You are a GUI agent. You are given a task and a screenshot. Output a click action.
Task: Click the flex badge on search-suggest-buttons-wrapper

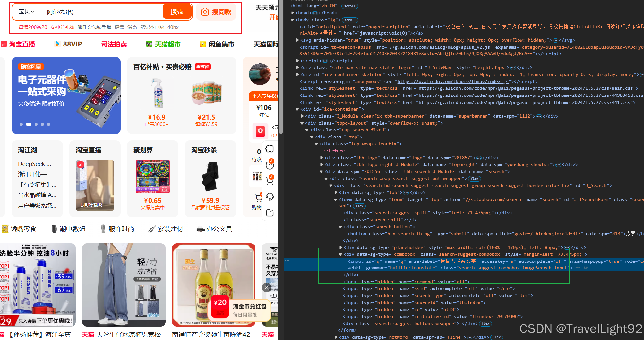(x=486, y=324)
